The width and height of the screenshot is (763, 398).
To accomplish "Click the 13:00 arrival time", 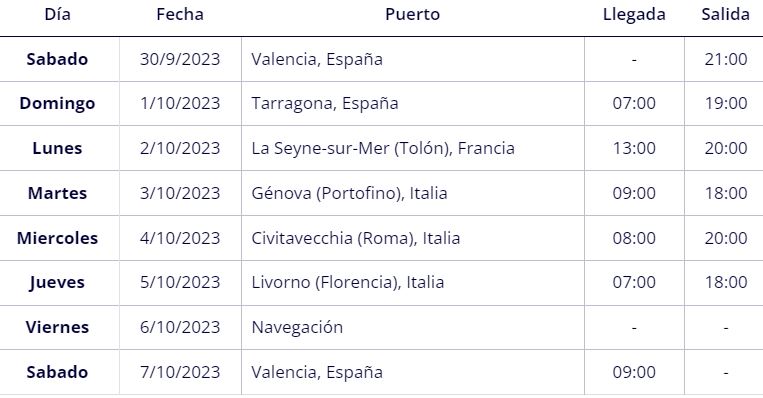I will (x=634, y=148).
